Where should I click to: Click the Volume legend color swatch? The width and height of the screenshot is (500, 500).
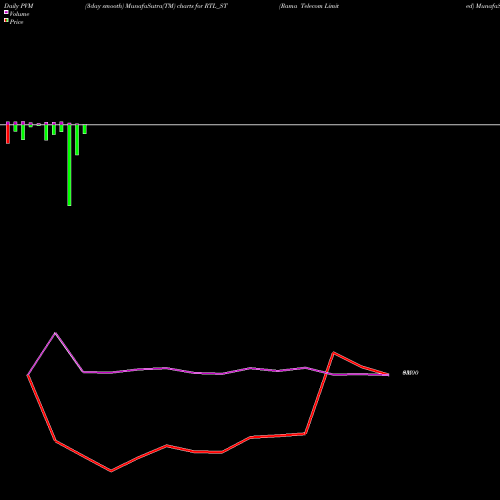pos(6,13)
